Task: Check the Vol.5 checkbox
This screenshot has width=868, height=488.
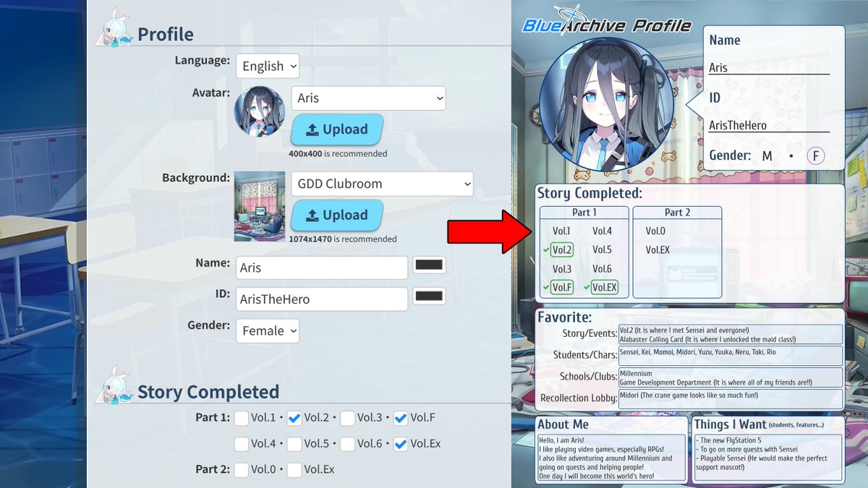Action: coord(294,444)
